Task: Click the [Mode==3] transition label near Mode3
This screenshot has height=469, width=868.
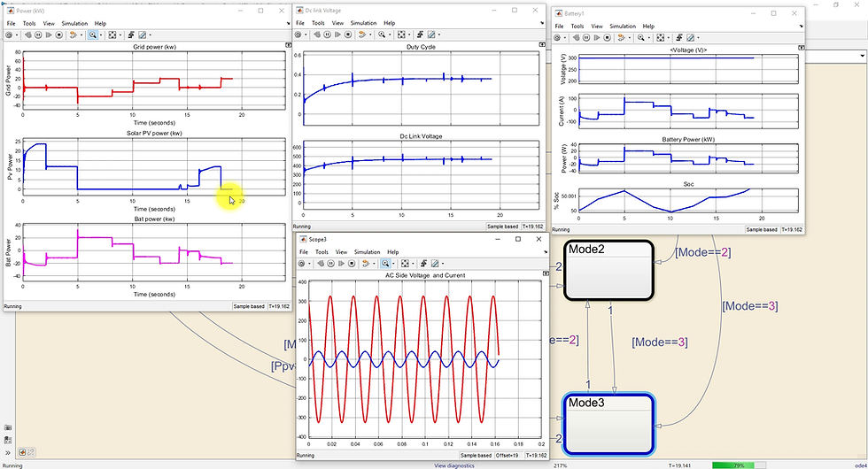Action: click(x=659, y=342)
